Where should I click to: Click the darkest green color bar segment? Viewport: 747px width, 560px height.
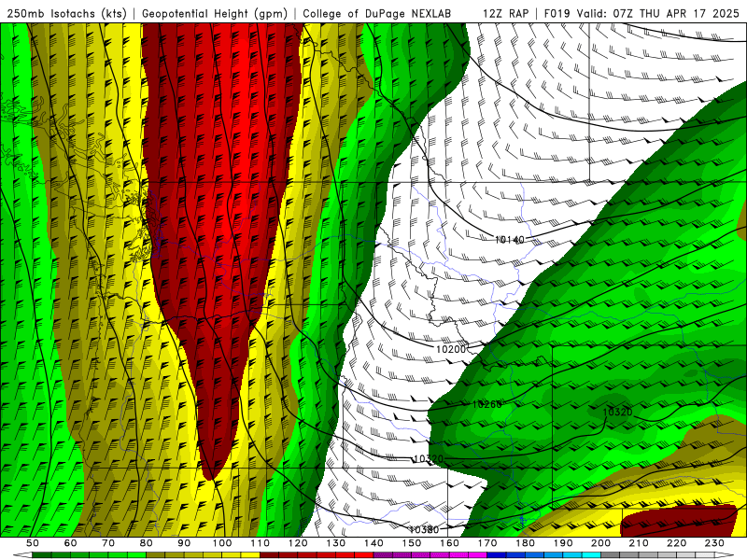point(41,555)
